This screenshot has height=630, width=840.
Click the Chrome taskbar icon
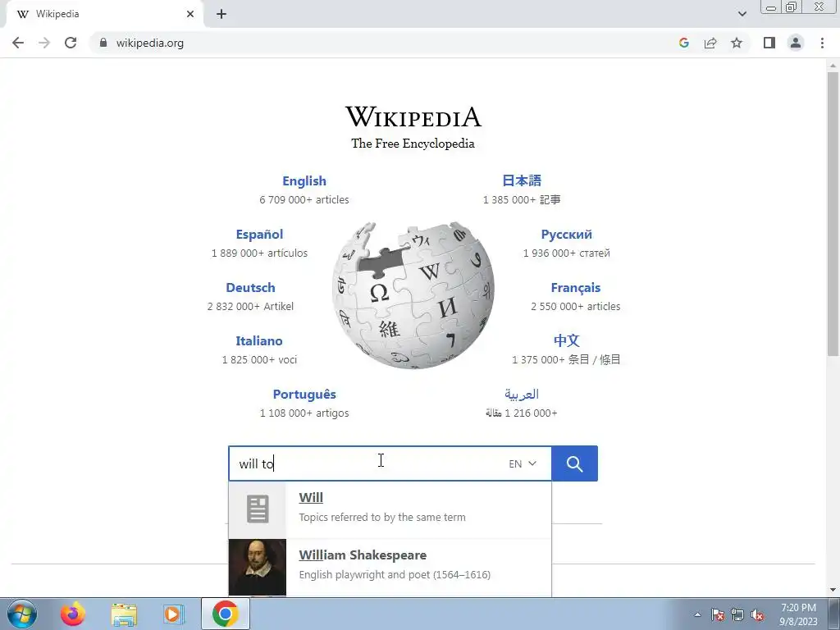[225, 614]
